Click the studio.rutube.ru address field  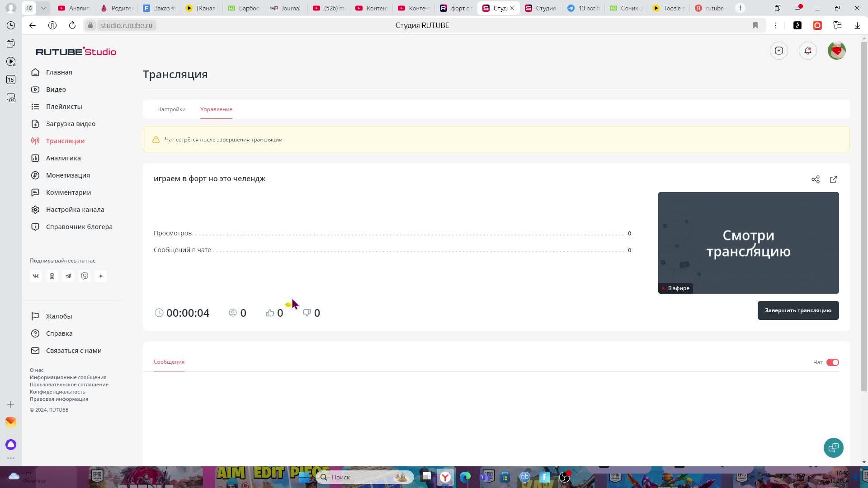click(x=126, y=25)
